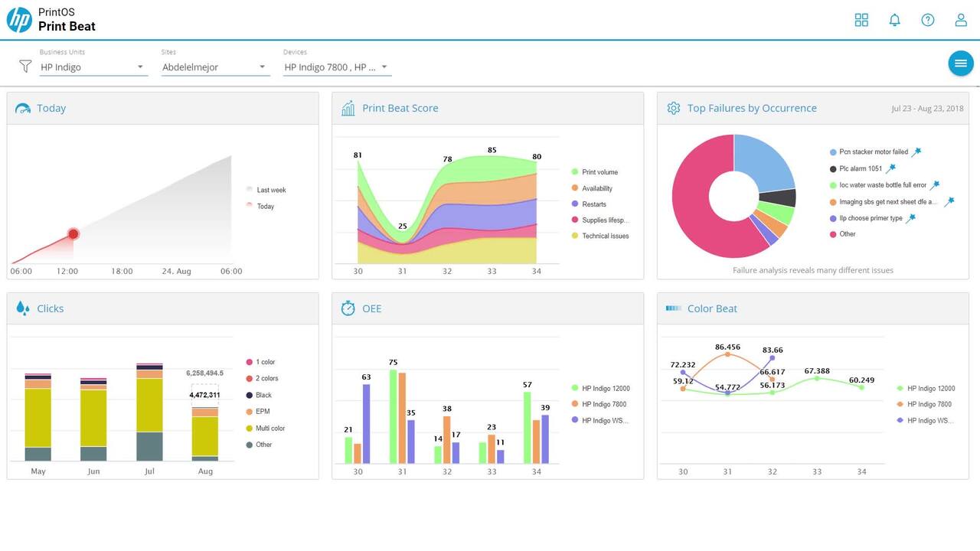Click the Jul stacked bar in Clicks
980x551 pixels.
[x=149, y=412]
